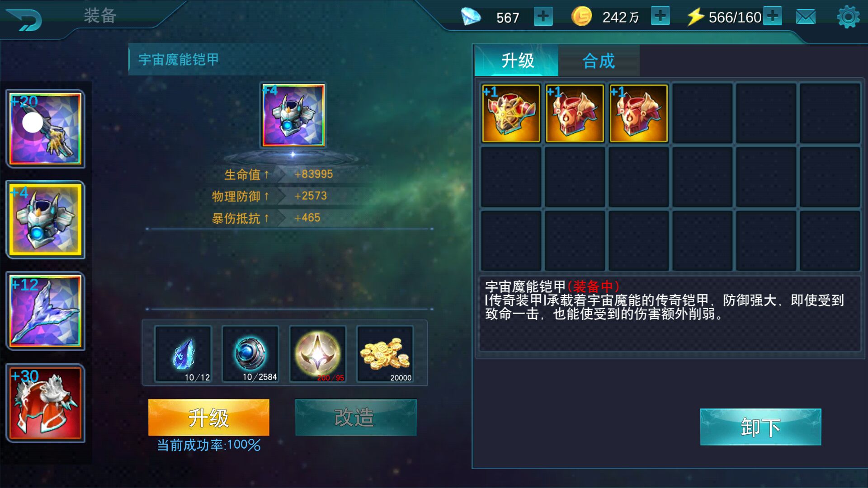Tap the gold coins cost 20000 icon
Screen dimensions: 868x488
pos(385,354)
